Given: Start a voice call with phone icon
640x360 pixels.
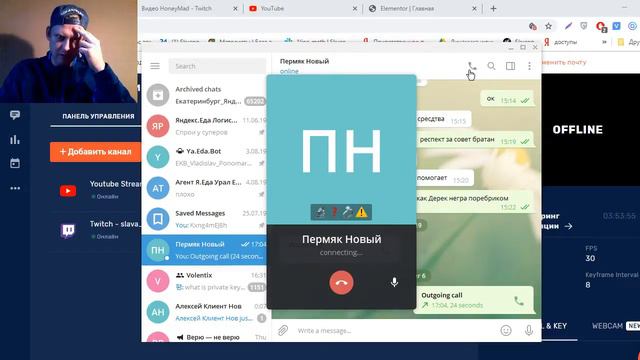Looking at the screenshot, I should 472,66.
